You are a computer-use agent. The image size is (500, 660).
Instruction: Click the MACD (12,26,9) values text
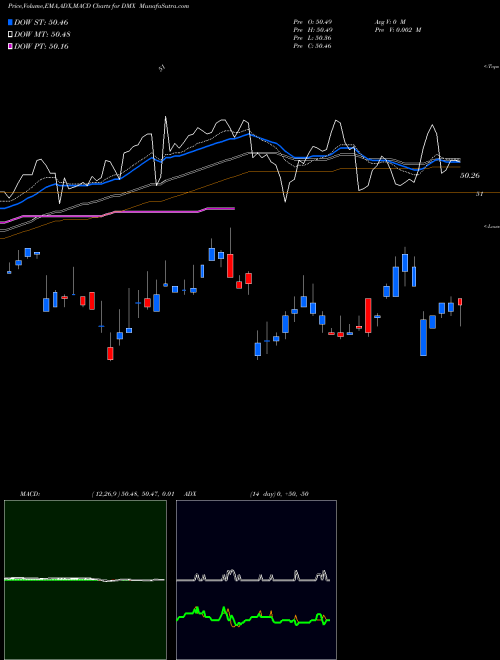point(133,494)
